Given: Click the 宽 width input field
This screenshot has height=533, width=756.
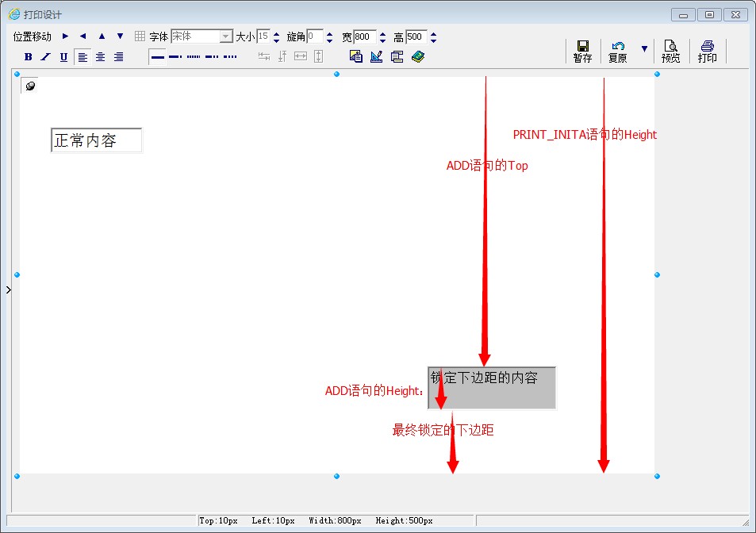Looking at the screenshot, I should [364, 36].
